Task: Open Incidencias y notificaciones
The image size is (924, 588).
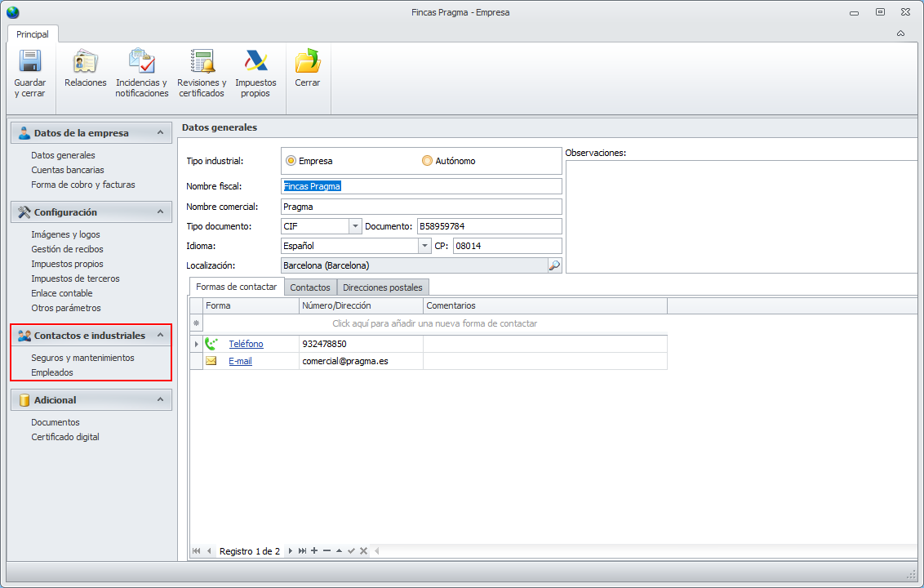Action: [x=141, y=62]
